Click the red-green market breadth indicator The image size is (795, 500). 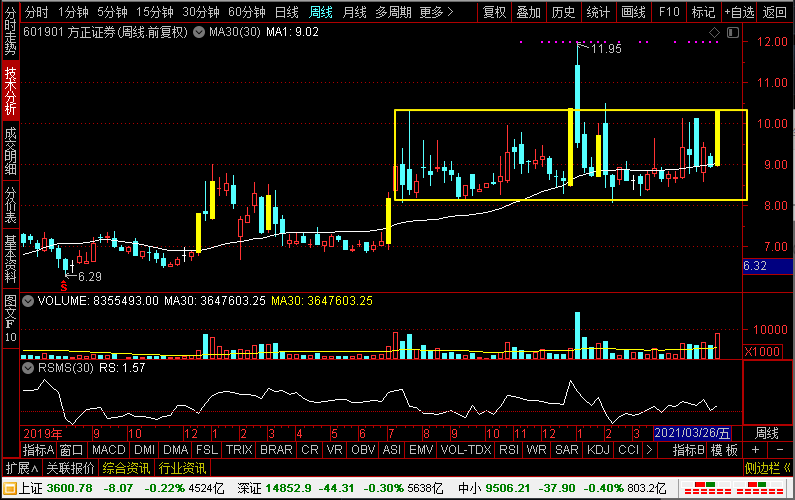pos(734,489)
